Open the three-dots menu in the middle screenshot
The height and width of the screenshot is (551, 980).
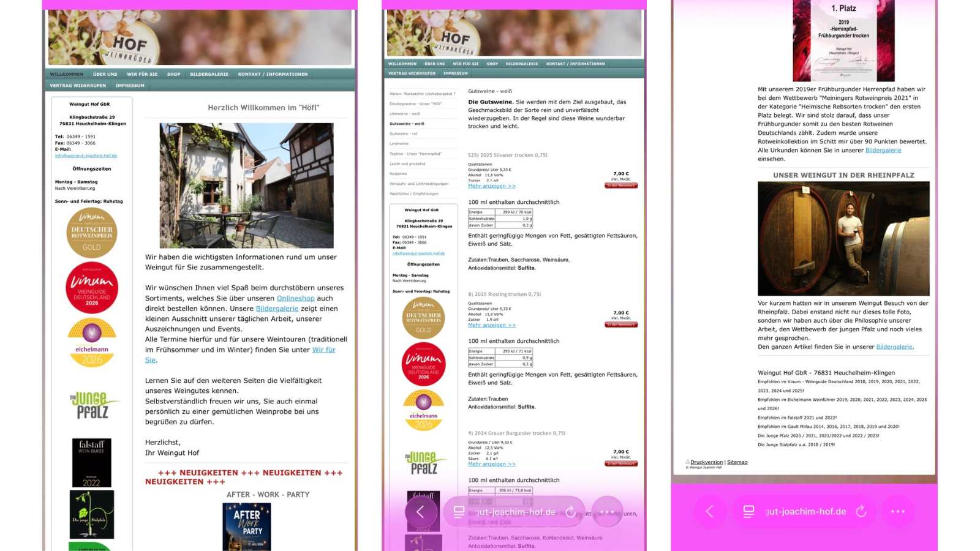pos(607,512)
